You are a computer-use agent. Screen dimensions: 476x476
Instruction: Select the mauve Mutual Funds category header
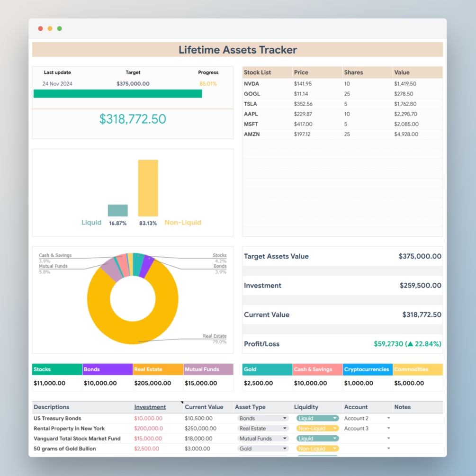[x=208, y=369]
